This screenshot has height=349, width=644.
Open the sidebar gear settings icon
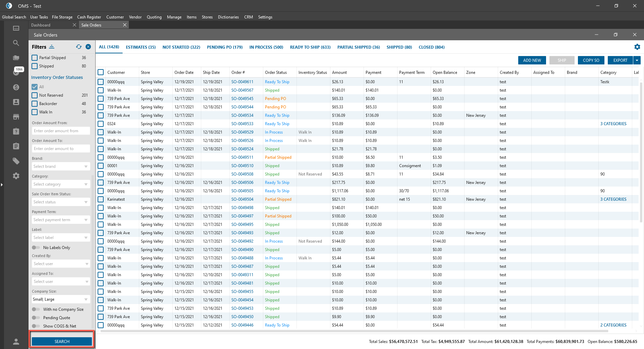(x=16, y=176)
